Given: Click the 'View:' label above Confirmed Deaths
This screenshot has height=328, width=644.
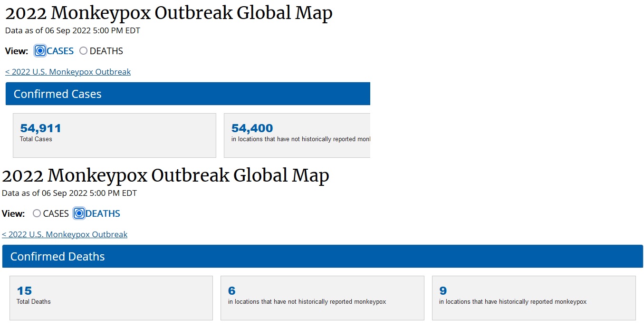Looking at the screenshot, I should [x=13, y=213].
